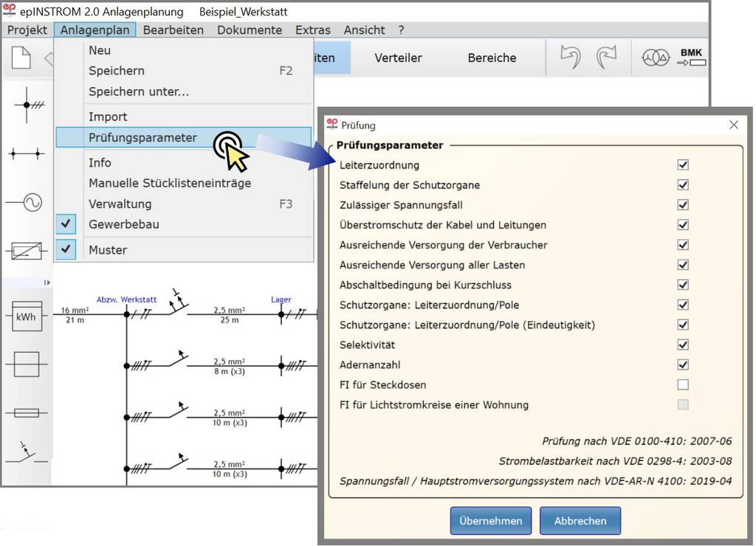
Task: Toggle the Gewerbebau menu option
Action: click(184, 224)
